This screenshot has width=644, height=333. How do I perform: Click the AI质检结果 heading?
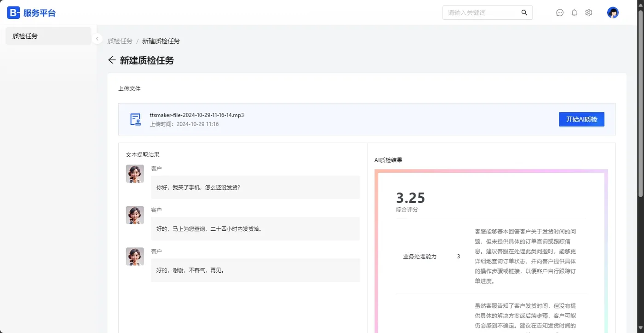tap(388, 160)
